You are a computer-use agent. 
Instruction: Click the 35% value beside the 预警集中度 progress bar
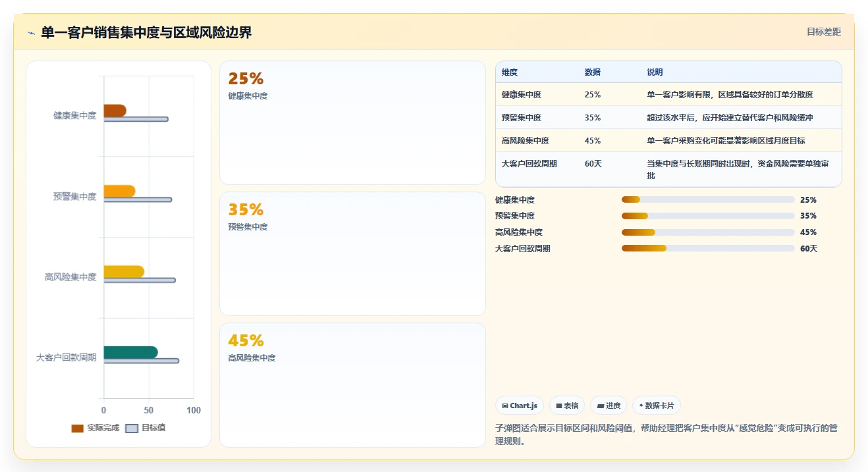point(808,216)
